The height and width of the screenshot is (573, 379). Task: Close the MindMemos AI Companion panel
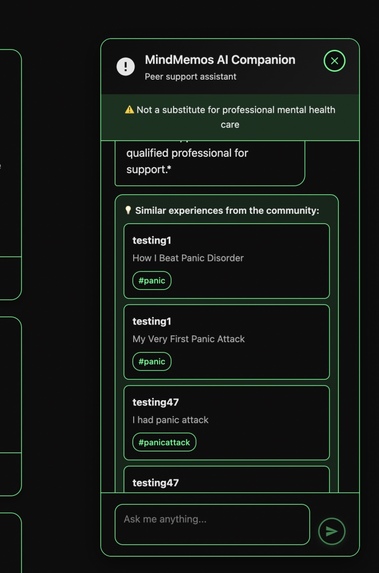334,61
